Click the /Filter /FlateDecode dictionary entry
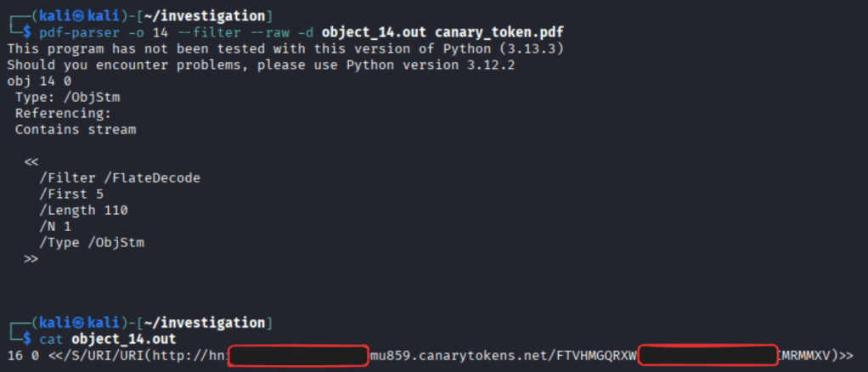The image size is (868, 372). click(119, 178)
